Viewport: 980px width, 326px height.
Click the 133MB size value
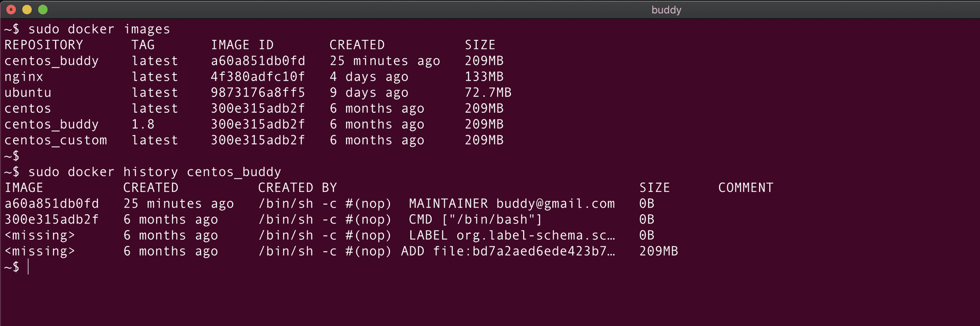click(484, 77)
